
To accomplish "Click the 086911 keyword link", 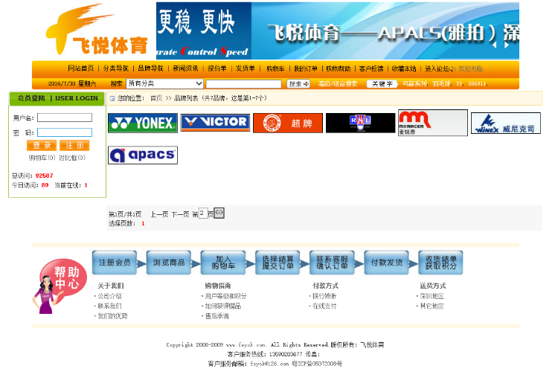I will (x=477, y=83).
